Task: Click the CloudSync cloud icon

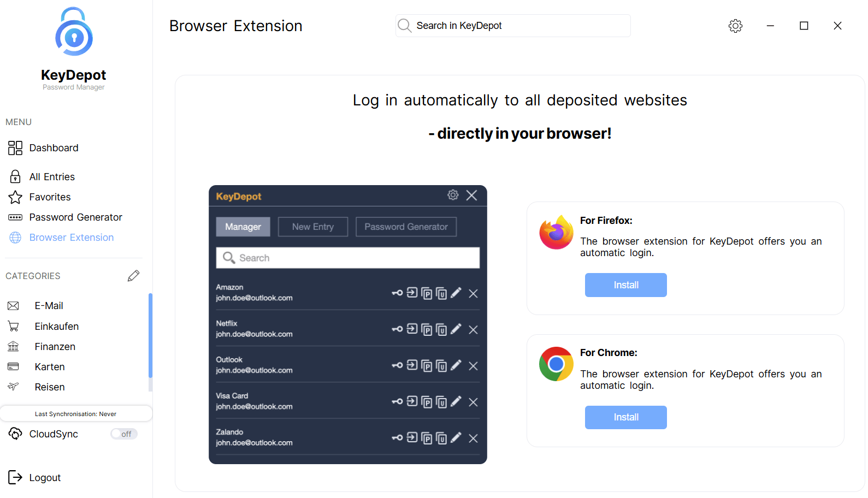Action: tap(15, 434)
